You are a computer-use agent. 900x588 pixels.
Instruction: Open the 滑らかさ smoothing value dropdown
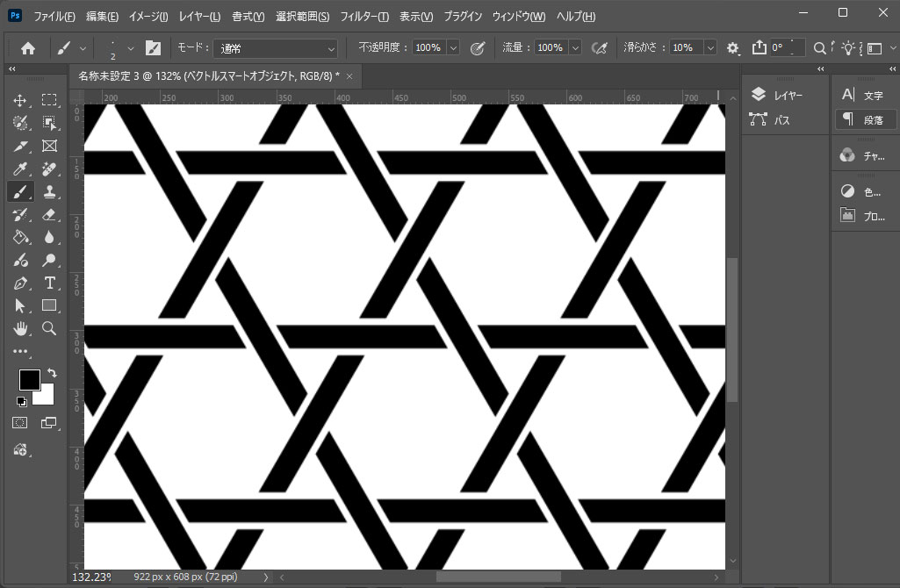pos(709,48)
